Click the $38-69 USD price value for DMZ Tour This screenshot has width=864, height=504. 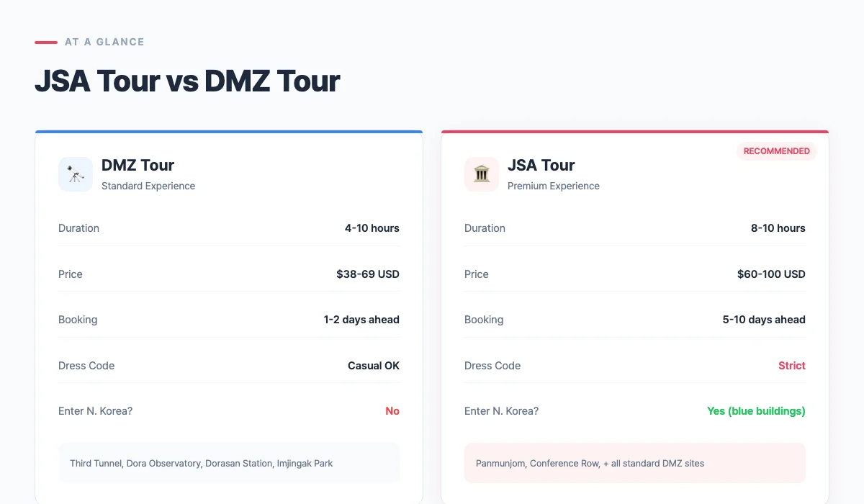(368, 274)
